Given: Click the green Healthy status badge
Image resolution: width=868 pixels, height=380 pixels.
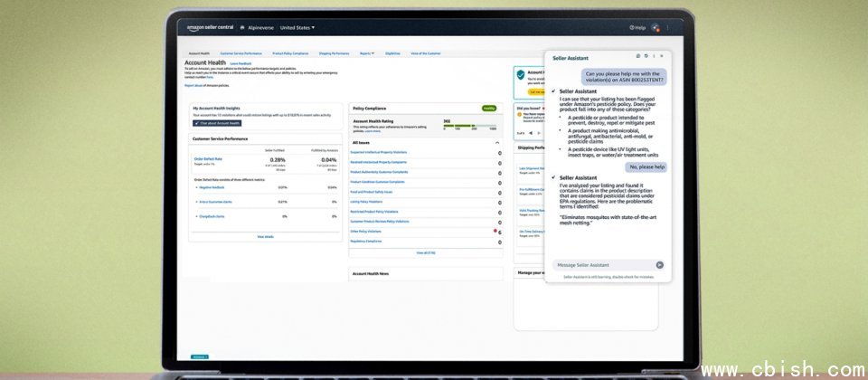Looking at the screenshot, I should [x=489, y=109].
